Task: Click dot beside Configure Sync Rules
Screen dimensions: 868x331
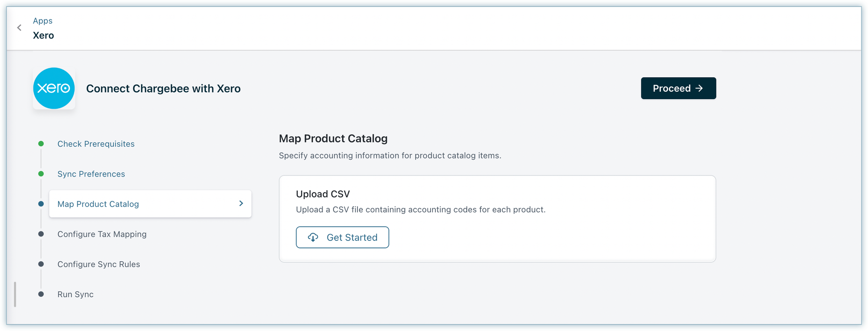Action: coord(41,264)
